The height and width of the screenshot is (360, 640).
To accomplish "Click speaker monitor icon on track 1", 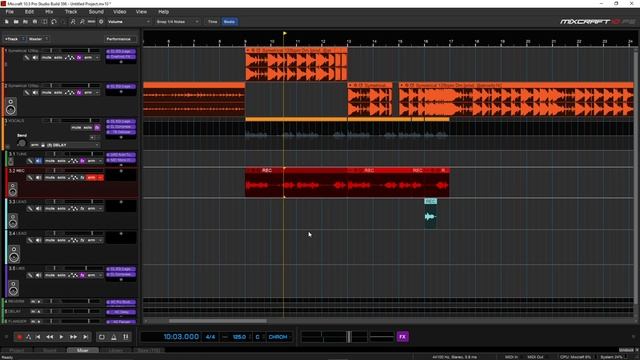I will click(x=35, y=58).
